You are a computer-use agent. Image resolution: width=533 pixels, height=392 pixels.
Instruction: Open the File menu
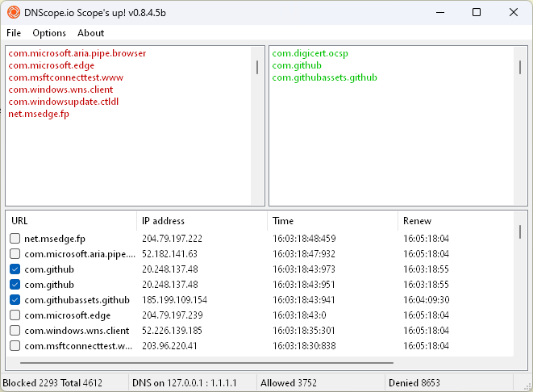14,33
